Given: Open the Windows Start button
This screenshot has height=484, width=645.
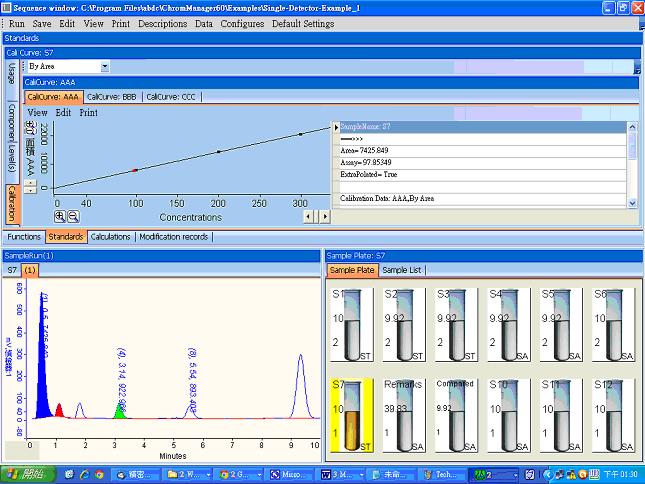Looking at the screenshot, I should coord(28,475).
